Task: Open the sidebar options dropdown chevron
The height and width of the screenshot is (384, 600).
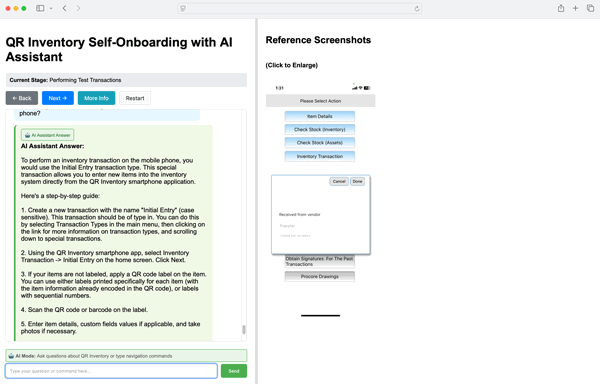Action: coord(51,8)
